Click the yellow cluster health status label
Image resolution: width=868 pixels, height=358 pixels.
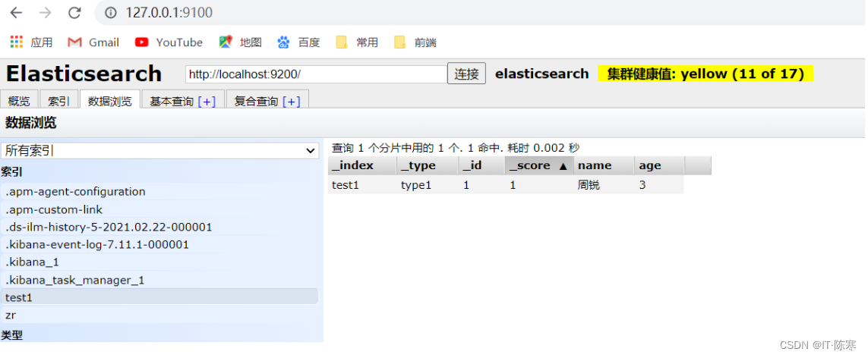705,74
